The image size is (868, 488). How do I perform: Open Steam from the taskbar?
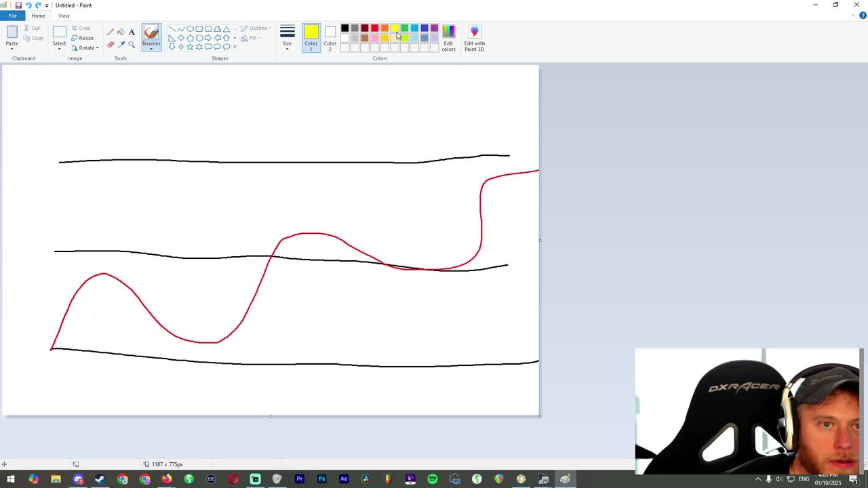(100, 479)
